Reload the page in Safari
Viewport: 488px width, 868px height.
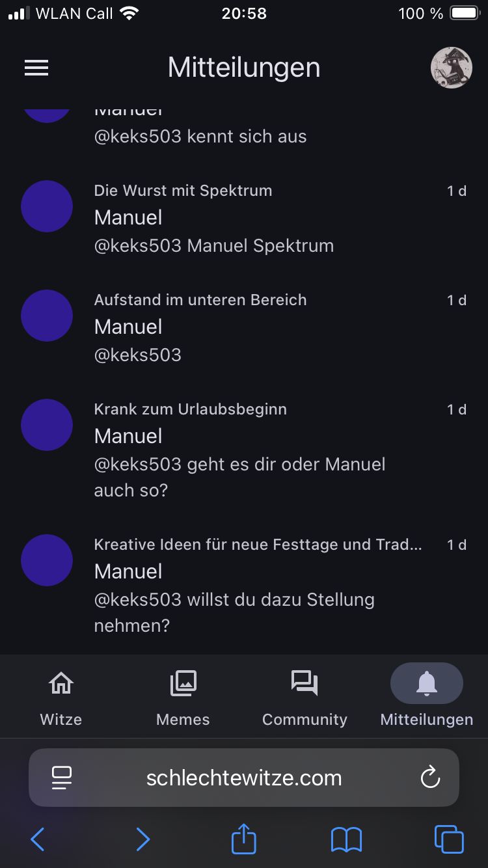[430, 778]
